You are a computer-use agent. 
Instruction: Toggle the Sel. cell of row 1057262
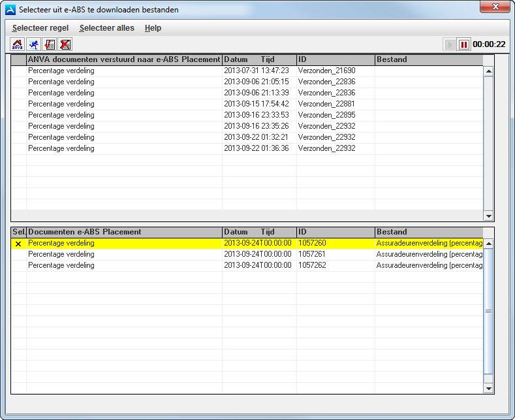18,266
